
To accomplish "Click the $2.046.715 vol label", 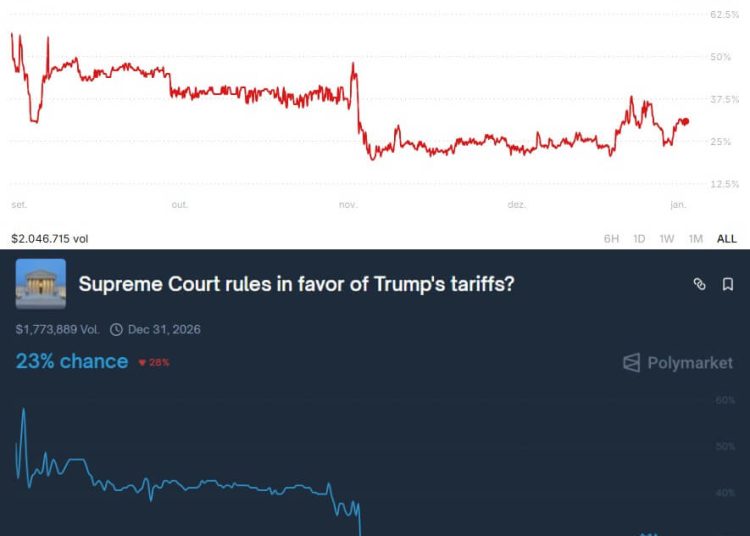I will coord(50,239).
